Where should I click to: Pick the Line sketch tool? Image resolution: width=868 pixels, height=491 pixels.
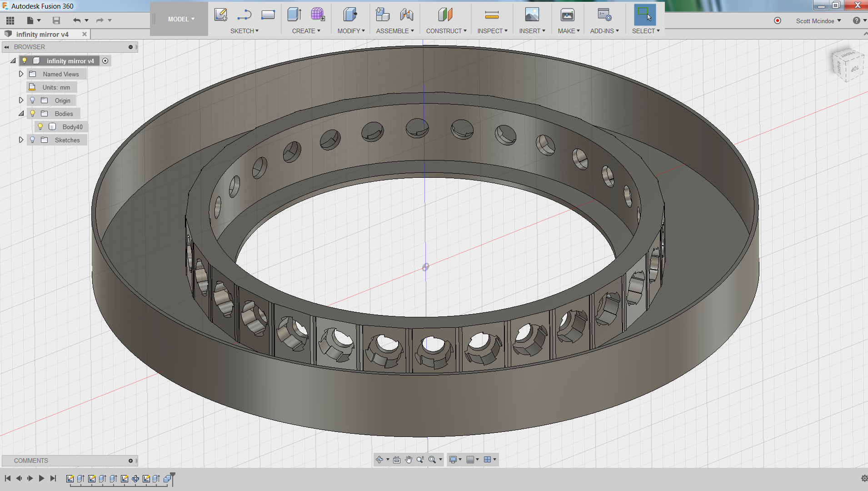click(x=244, y=15)
